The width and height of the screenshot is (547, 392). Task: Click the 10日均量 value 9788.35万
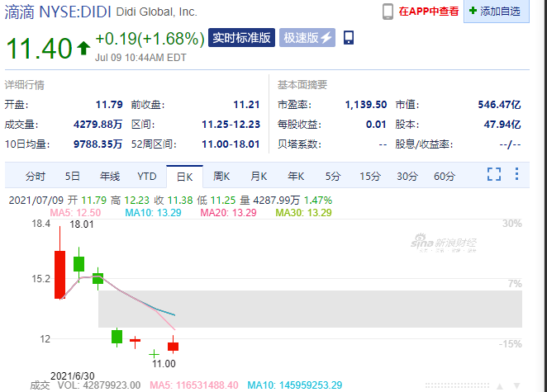click(98, 144)
